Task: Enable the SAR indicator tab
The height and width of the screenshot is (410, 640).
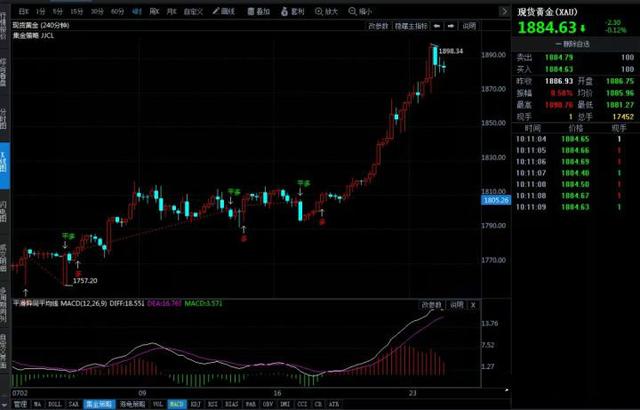Action: (73, 404)
